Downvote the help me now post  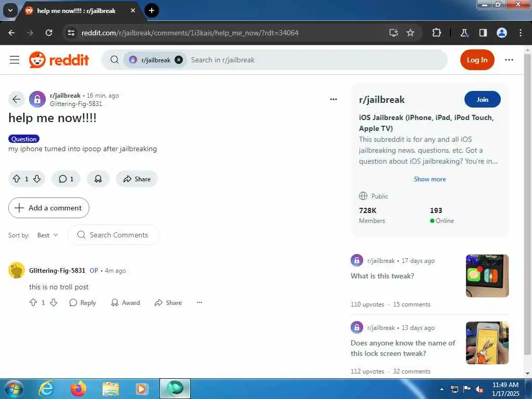(37, 179)
